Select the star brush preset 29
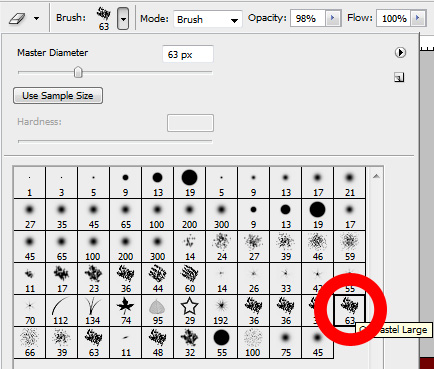Image resolution: width=434 pixels, height=369 pixels. click(x=189, y=311)
